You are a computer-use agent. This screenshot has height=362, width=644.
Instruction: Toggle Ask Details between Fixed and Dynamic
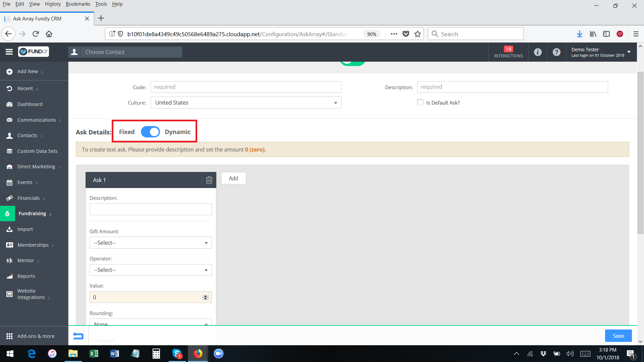pyautogui.click(x=150, y=132)
